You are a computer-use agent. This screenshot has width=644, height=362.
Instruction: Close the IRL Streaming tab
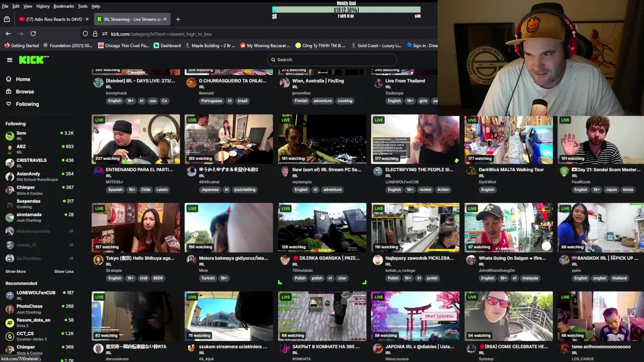click(165, 19)
